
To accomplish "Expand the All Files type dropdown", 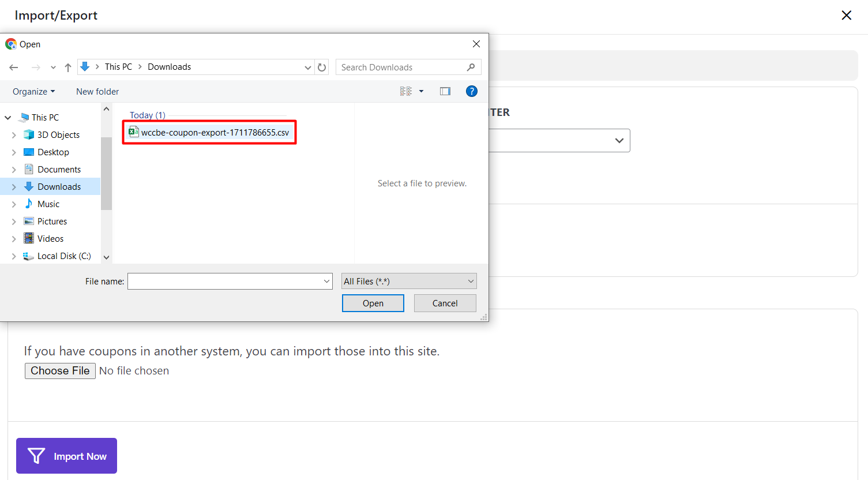I will point(408,282).
